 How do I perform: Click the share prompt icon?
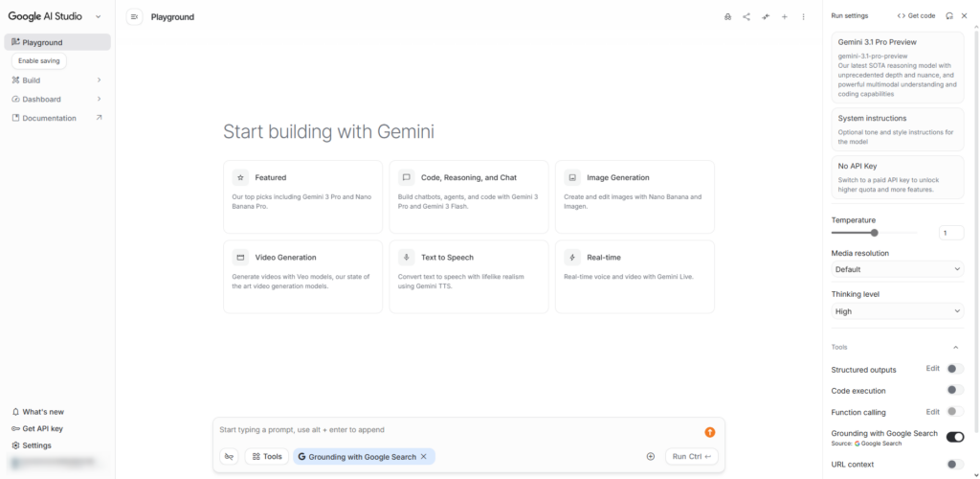(746, 17)
